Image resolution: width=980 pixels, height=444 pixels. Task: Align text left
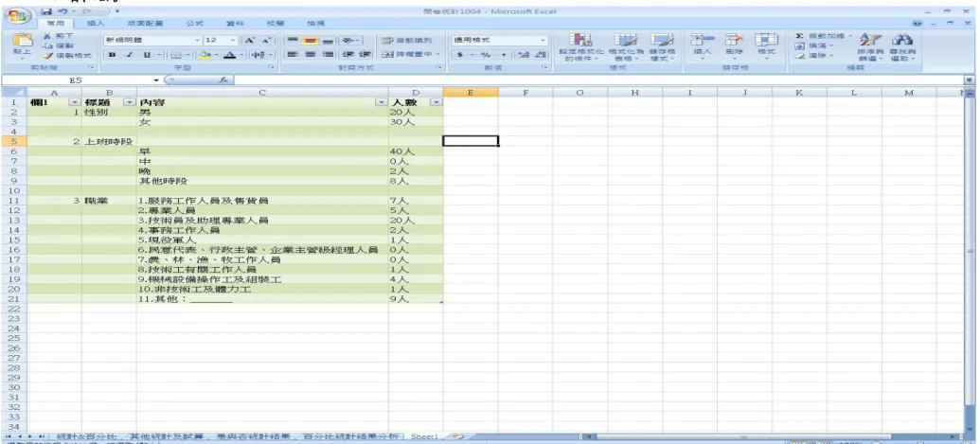tap(294, 55)
